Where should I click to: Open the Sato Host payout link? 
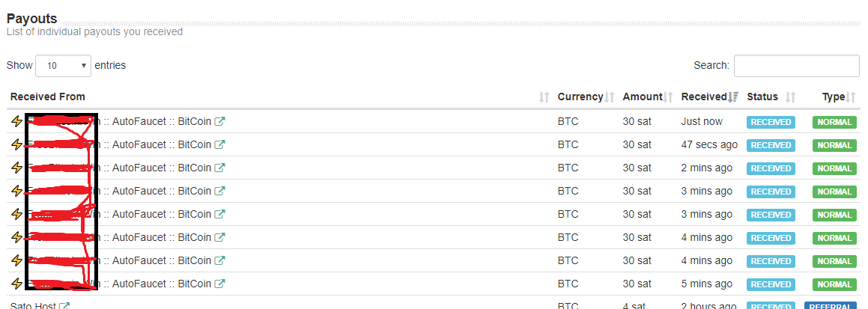pyautogui.click(x=33, y=306)
